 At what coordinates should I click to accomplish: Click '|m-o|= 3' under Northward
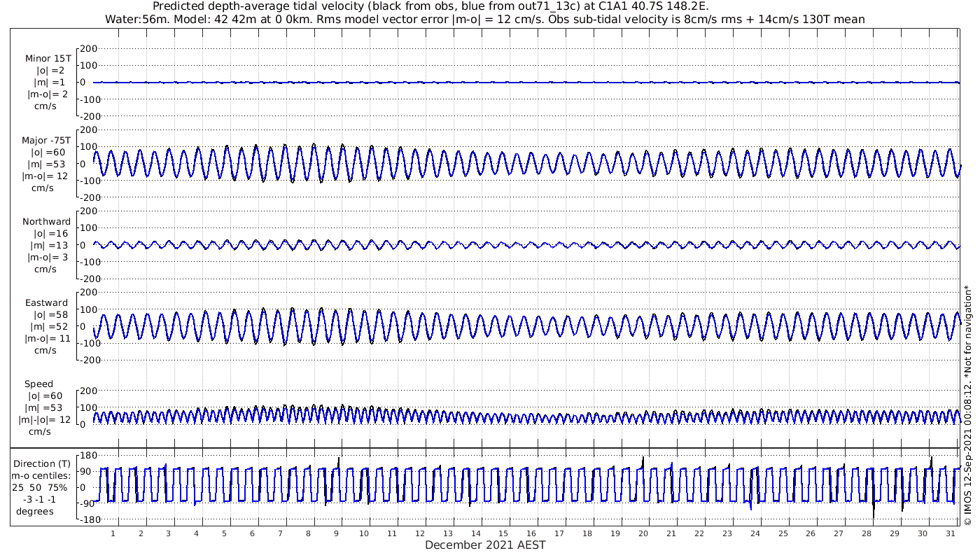click(48, 258)
